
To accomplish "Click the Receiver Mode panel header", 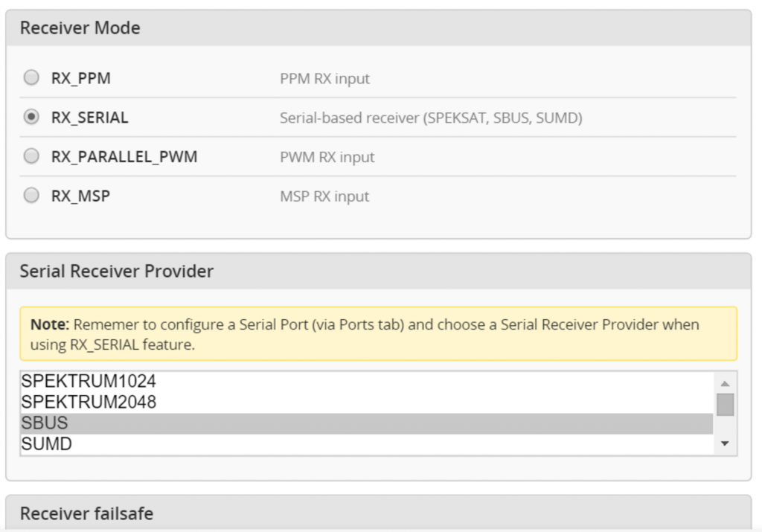I will point(80,28).
